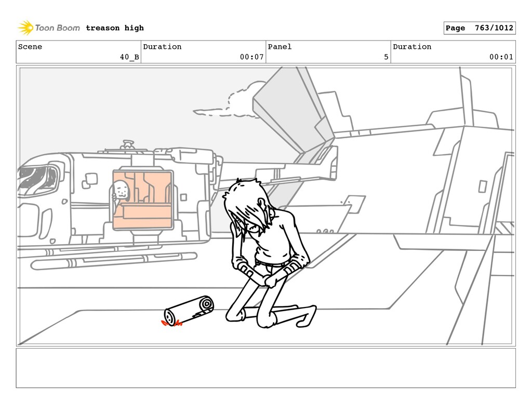The height and width of the screenshot is (412, 532).
Task: Click the rolled log with red marks
Action: click(x=188, y=311)
